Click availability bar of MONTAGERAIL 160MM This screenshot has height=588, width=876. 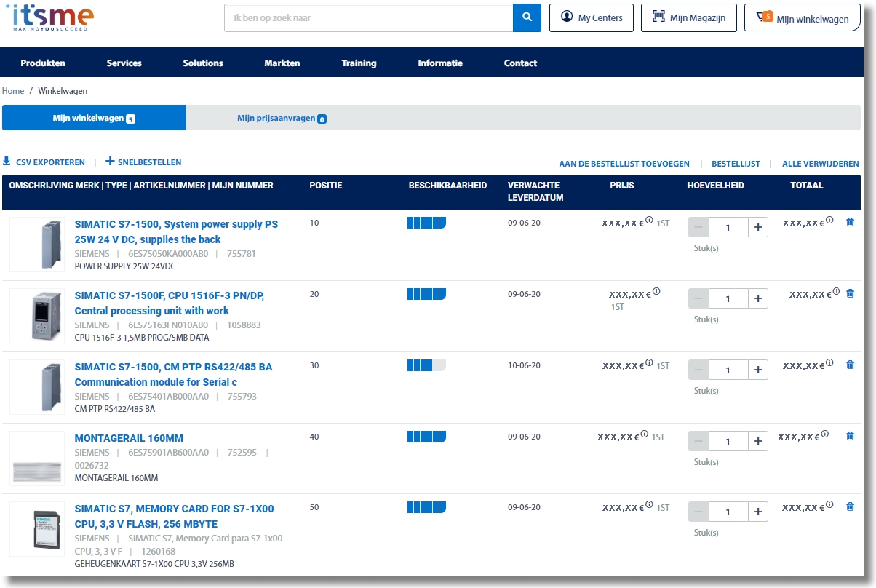click(426, 437)
